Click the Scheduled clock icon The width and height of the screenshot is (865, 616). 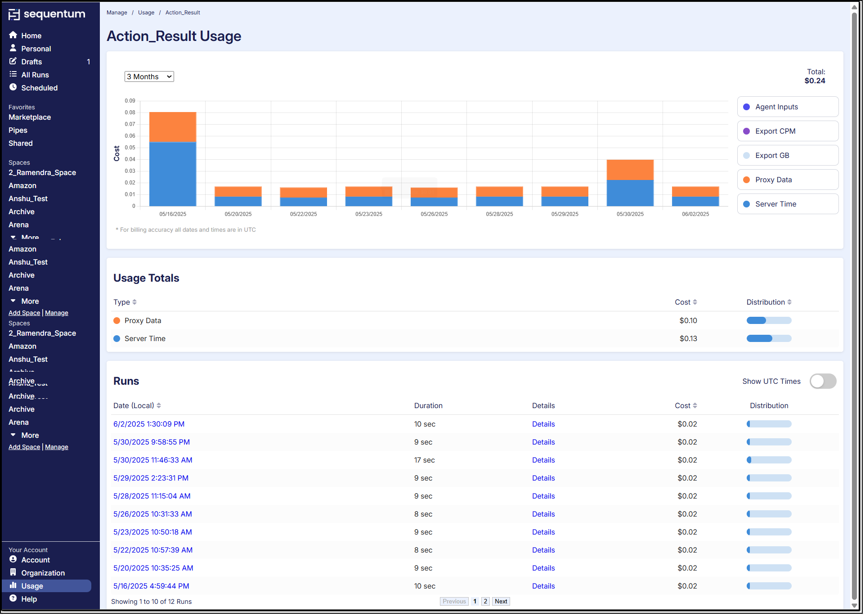click(13, 87)
